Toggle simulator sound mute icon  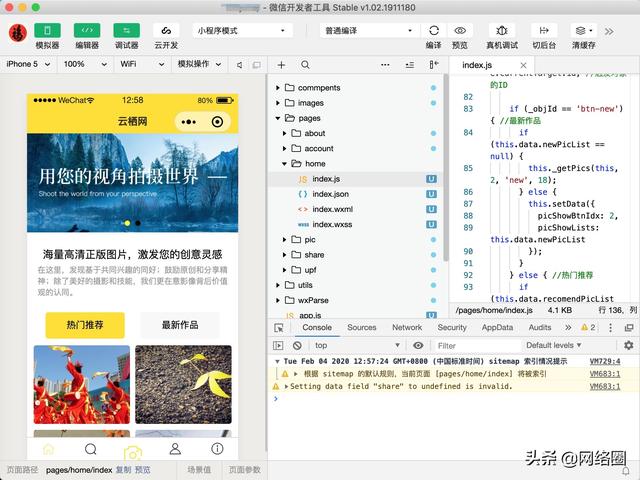(240, 65)
